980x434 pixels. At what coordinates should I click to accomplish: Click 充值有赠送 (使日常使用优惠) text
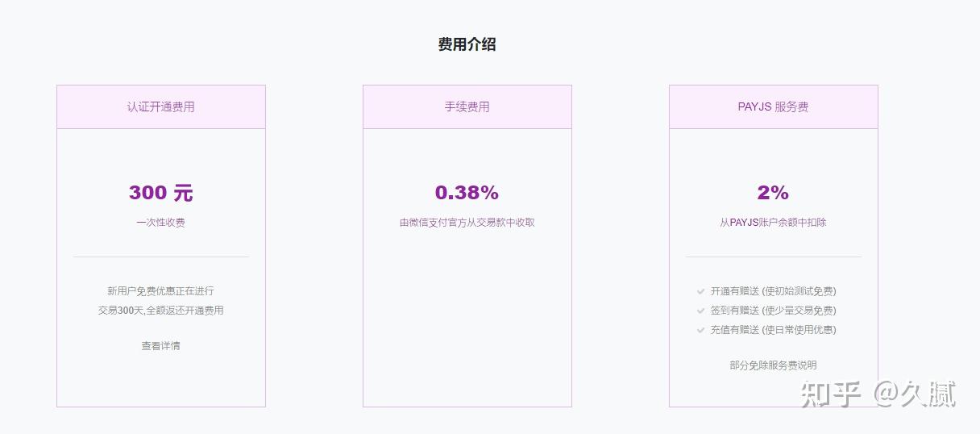[774, 330]
